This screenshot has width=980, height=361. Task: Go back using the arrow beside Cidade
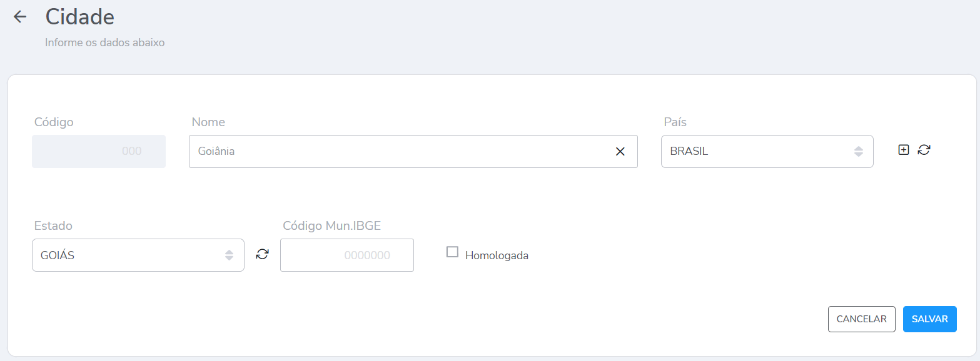[x=20, y=17]
